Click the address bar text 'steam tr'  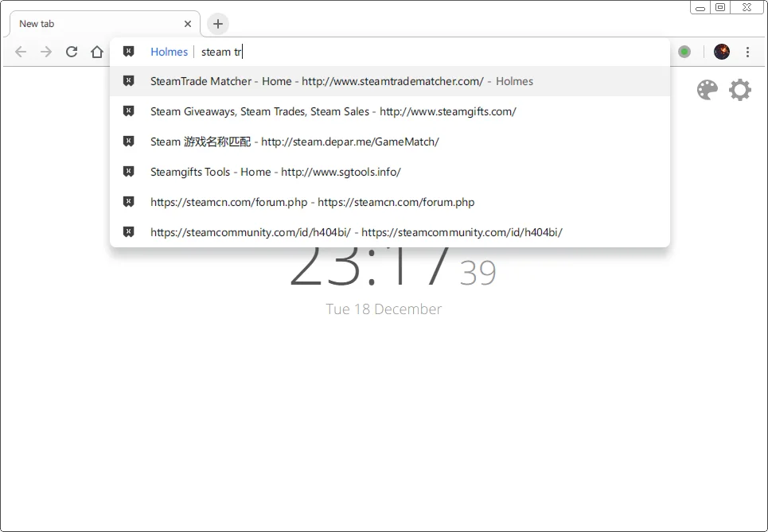[x=221, y=52]
